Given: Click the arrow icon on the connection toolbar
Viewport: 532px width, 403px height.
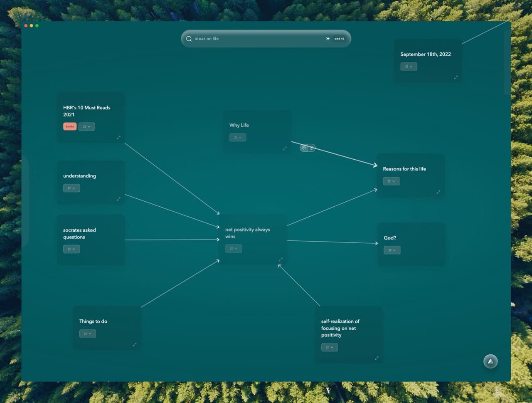Looking at the screenshot, I should coord(310,148).
